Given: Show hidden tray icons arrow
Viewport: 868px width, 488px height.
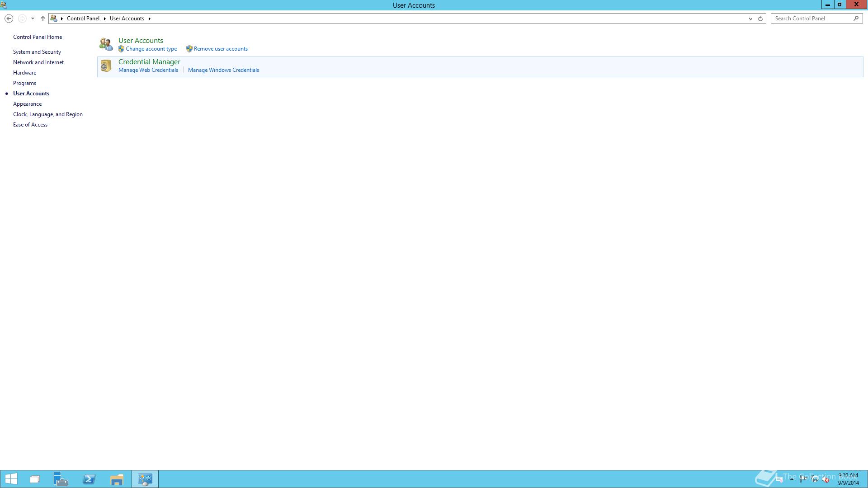Looking at the screenshot, I should tap(792, 479).
